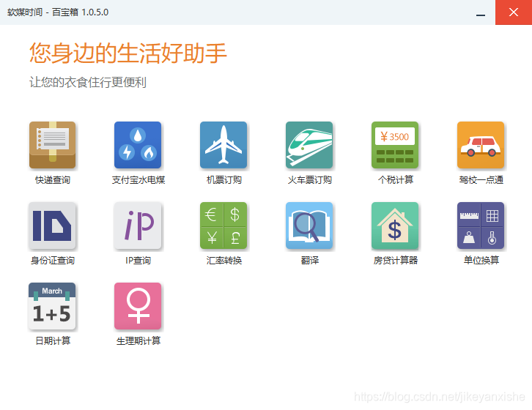Launch the IP查询 icon
The width and height of the screenshot is (532, 410).
138,225
